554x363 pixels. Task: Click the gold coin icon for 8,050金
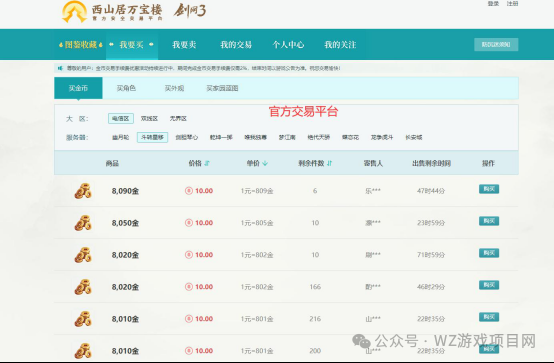(83, 223)
